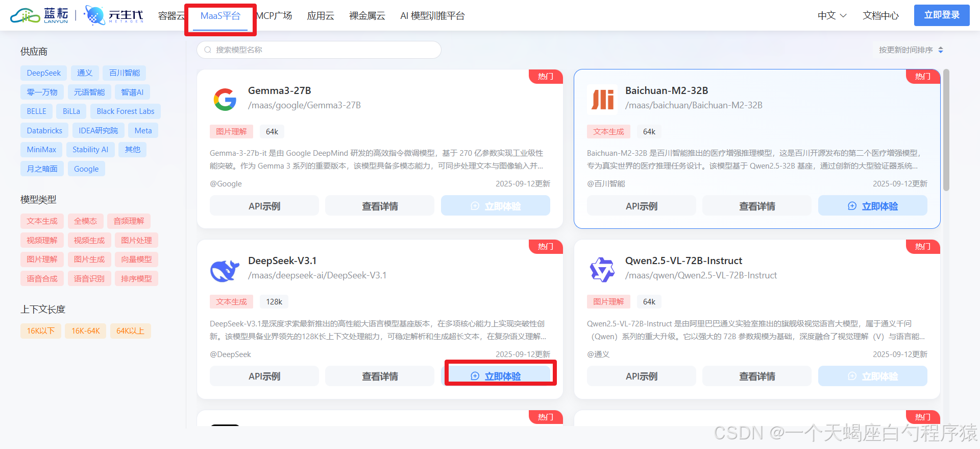Click the Baichuan logo on Baichuan-M2-32B card

click(x=602, y=99)
